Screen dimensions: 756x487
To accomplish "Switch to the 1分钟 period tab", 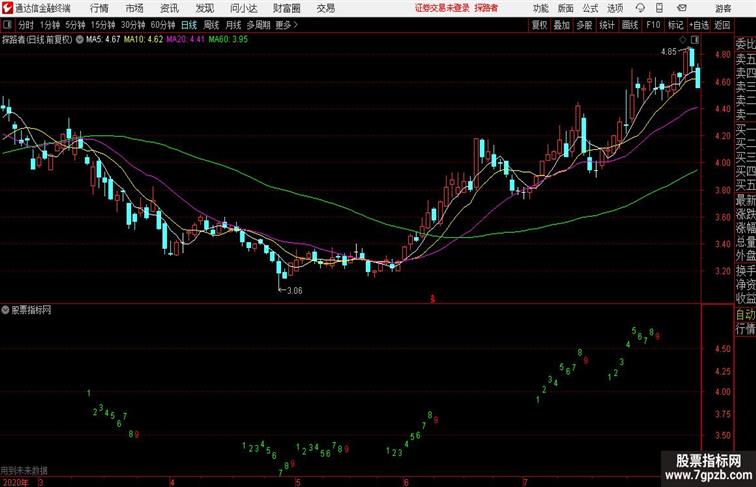I will (x=50, y=25).
